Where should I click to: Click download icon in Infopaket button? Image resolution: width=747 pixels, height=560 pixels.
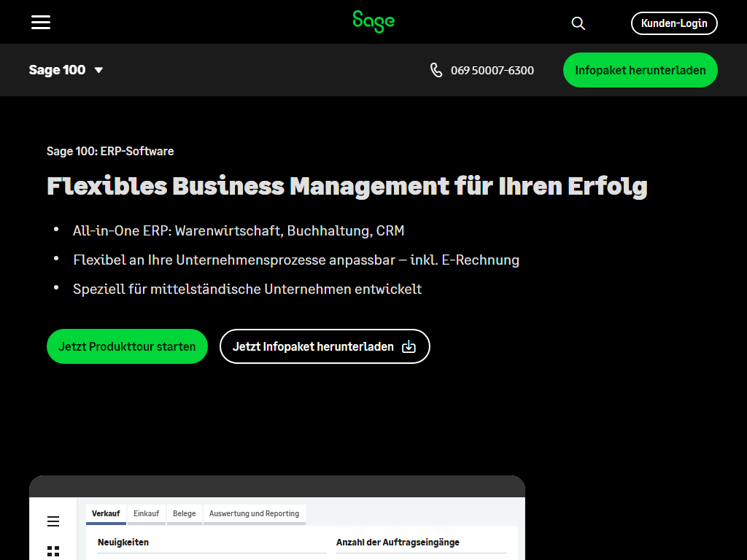pos(409,346)
